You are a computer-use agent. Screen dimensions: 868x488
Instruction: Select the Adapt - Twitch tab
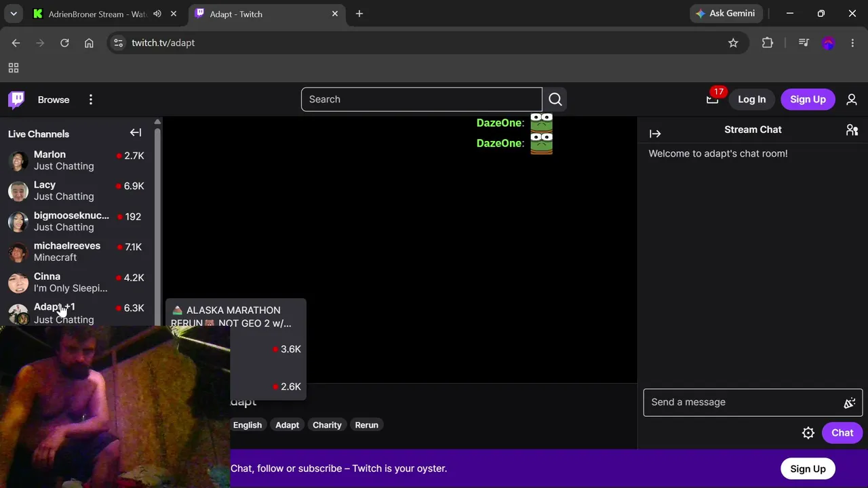267,14
